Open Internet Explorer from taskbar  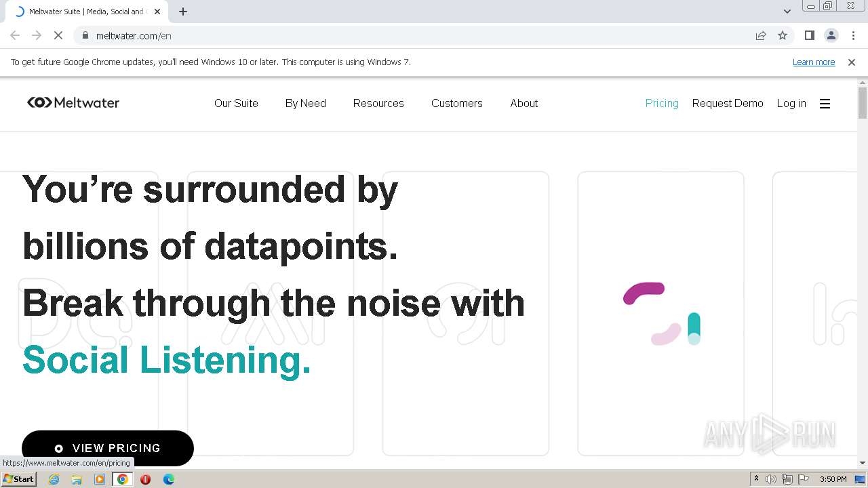(x=54, y=479)
